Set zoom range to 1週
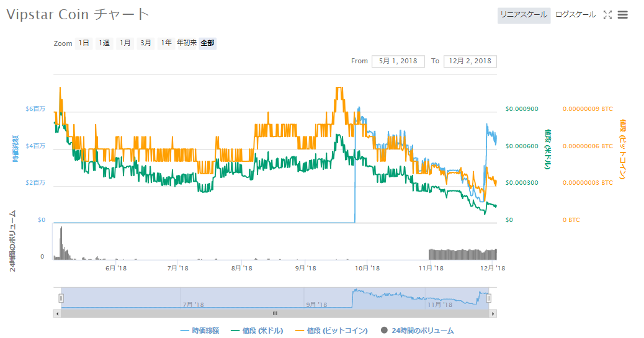This screenshot has width=644, height=338. 104,43
